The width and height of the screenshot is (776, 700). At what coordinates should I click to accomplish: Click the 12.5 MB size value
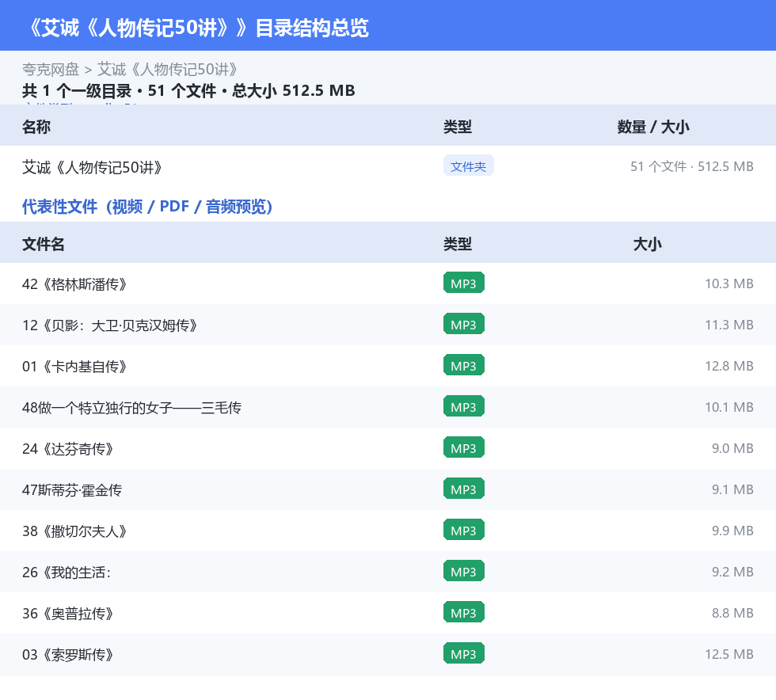coord(729,653)
